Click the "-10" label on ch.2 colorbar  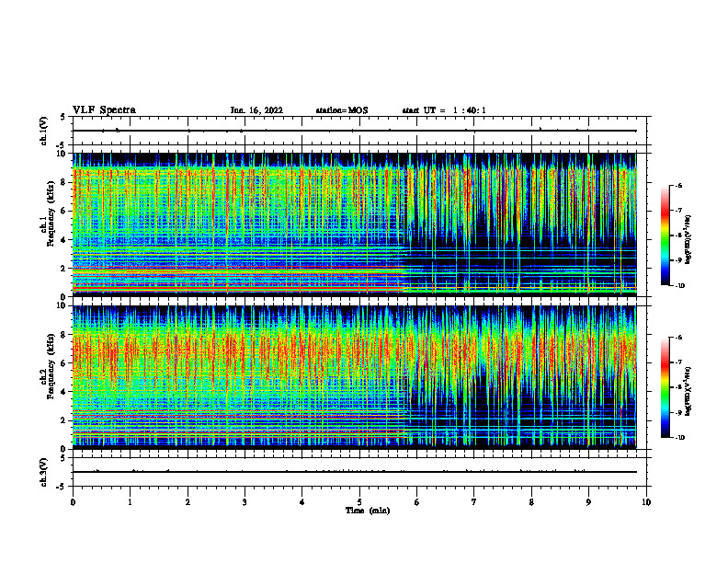[x=679, y=438]
